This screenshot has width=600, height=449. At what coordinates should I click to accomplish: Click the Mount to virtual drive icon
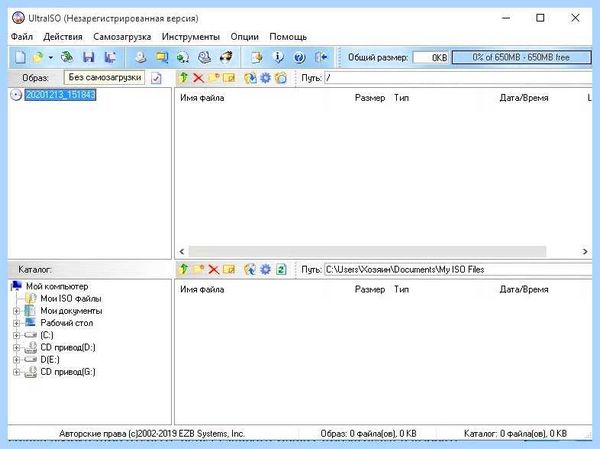click(204, 57)
